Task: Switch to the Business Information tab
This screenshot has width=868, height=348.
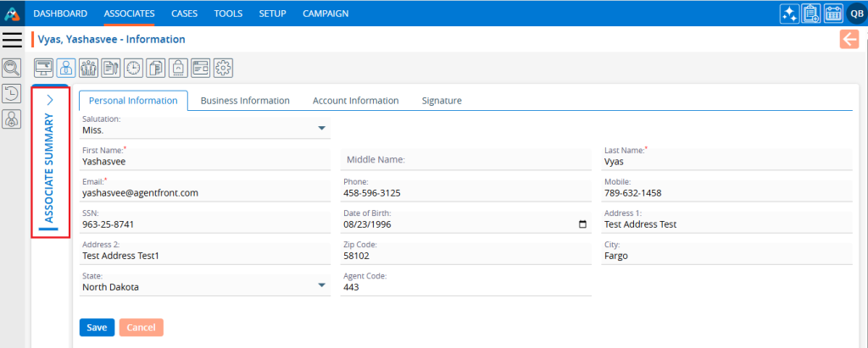Action: coord(245,100)
